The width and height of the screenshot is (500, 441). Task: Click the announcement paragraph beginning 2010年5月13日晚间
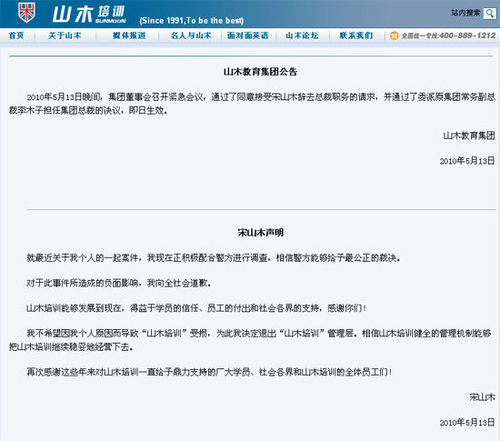coord(252,104)
